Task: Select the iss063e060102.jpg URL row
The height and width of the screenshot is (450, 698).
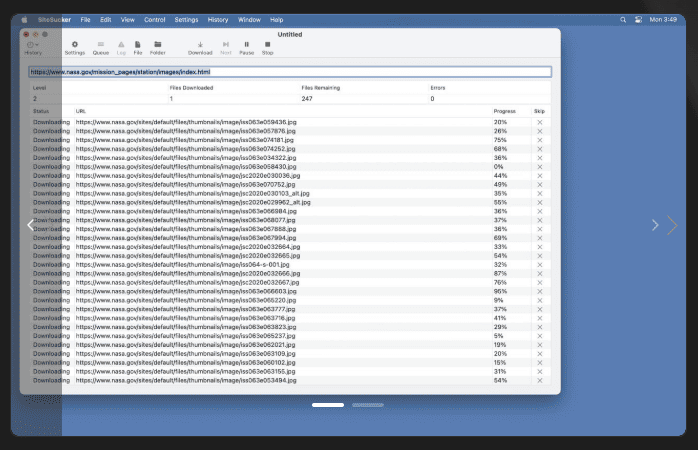Action: click(x=290, y=363)
